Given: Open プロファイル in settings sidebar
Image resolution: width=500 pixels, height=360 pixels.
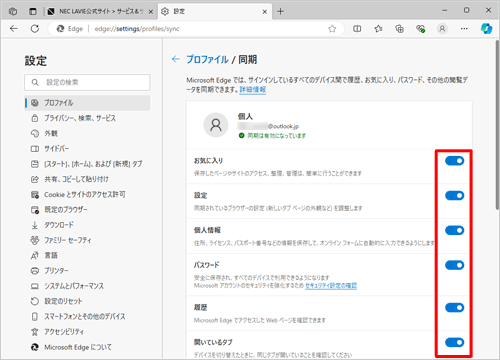Looking at the screenshot, I should pyautogui.click(x=87, y=103).
